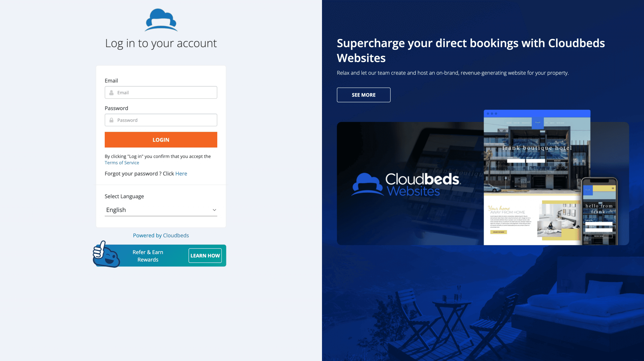Click the Here link for password reset

(181, 173)
